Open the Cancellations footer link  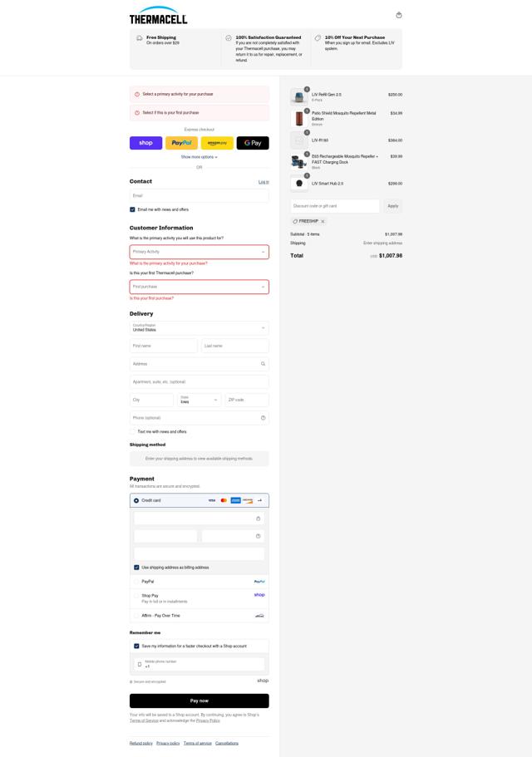pyautogui.click(x=227, y=743)
